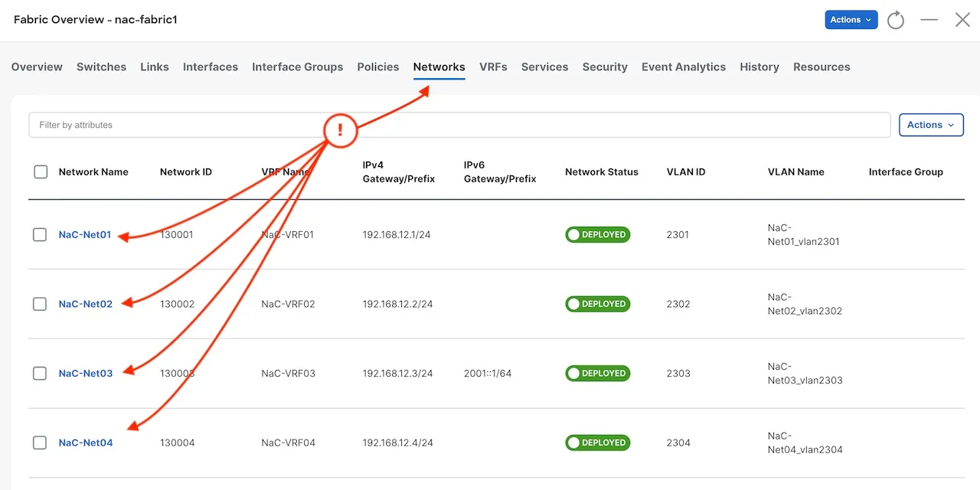Click the DEPLOYED status badge for NaC-Net03
The width and height of the screenshot is (980, 490).
597,373
